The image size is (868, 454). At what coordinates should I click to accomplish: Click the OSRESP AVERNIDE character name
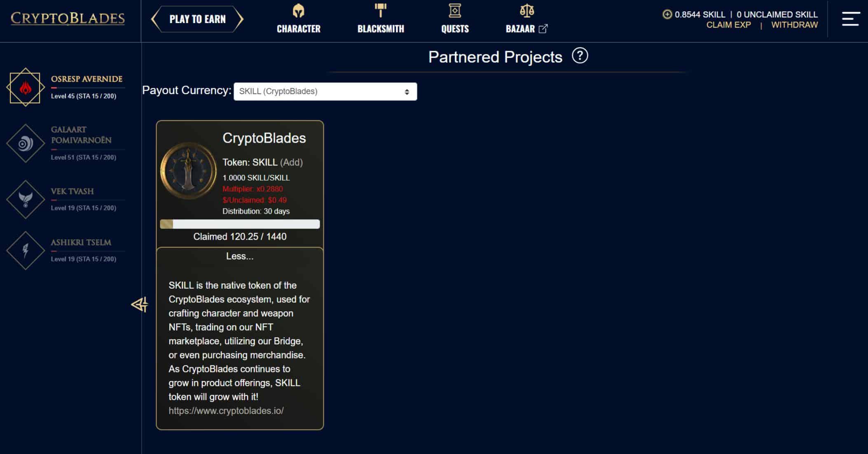87,79
